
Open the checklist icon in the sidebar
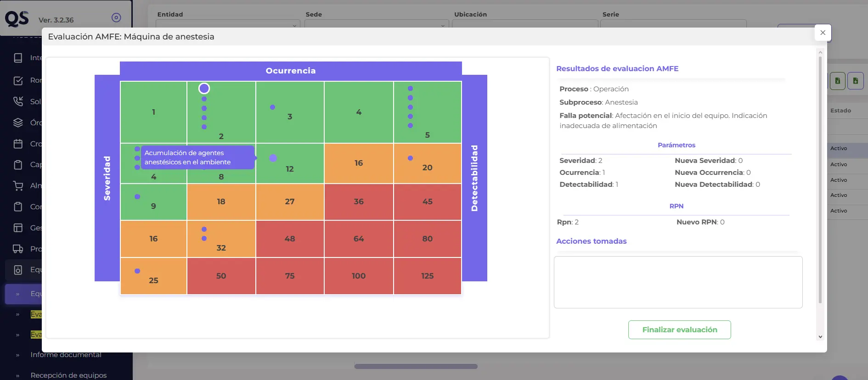point(18,80)
